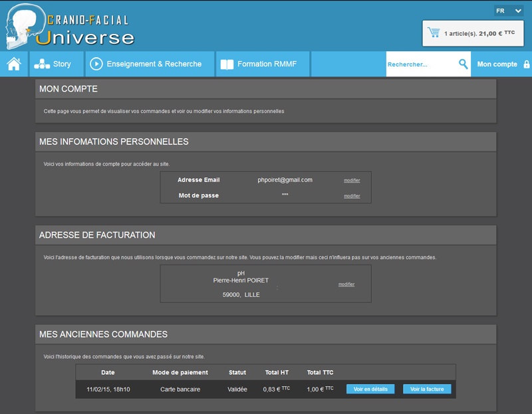Click the MON COMPTE section heading
The height and width of the screenshot is (414, 532).
[x=68, y=89]
